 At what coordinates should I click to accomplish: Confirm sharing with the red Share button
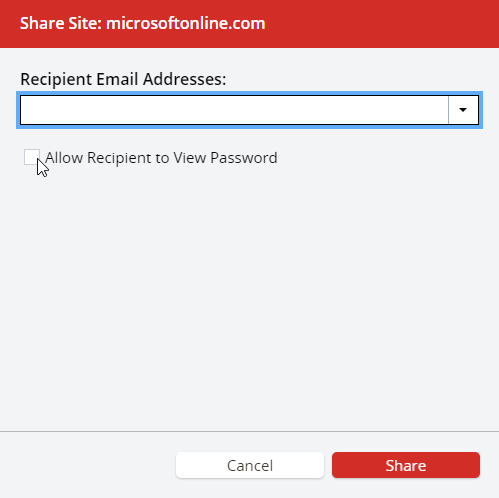coord(406,465)
